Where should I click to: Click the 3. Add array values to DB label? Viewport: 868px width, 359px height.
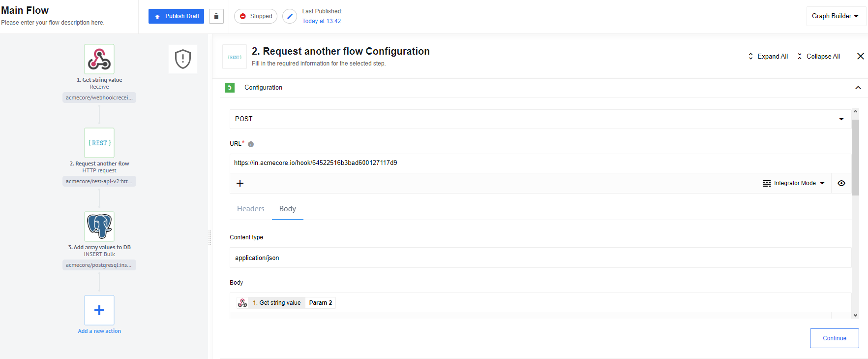click(x=99, y=247)
